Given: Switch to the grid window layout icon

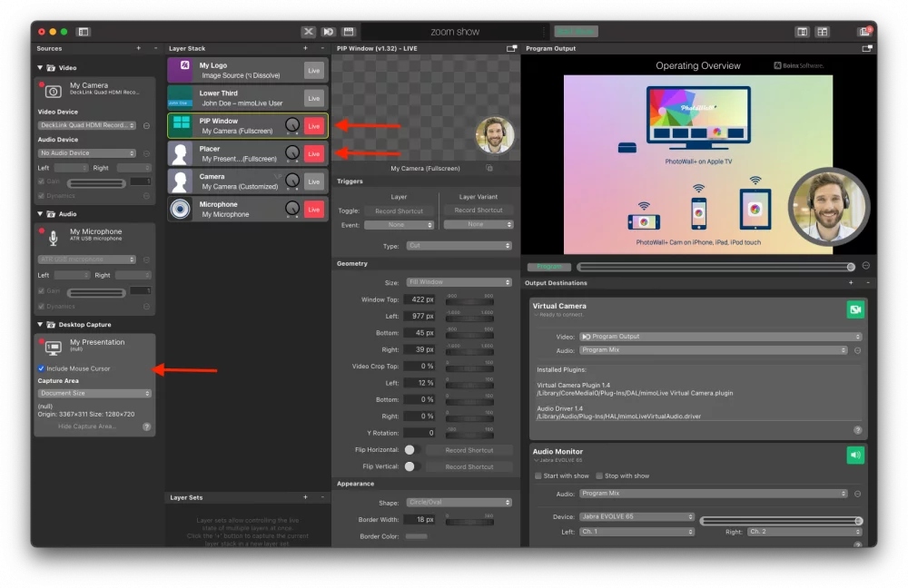Looking at the screenshot, I should [823, 32].
